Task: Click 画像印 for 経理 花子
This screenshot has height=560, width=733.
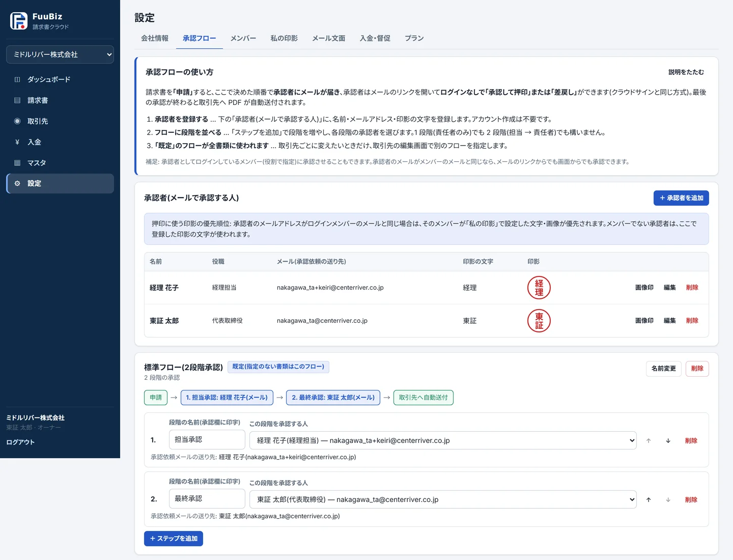Action: coord(644,288)
